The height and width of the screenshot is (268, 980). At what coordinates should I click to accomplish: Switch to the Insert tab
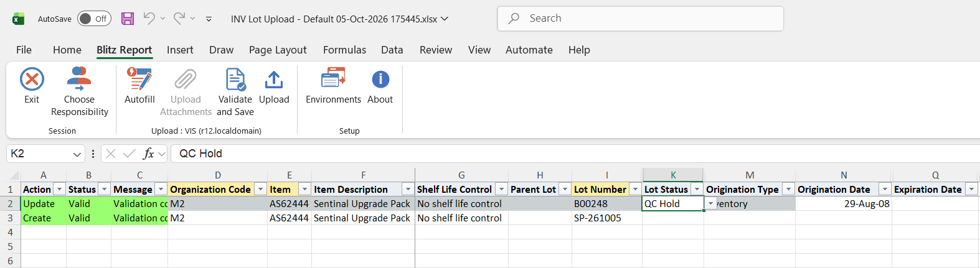click(x=180, y=50)
